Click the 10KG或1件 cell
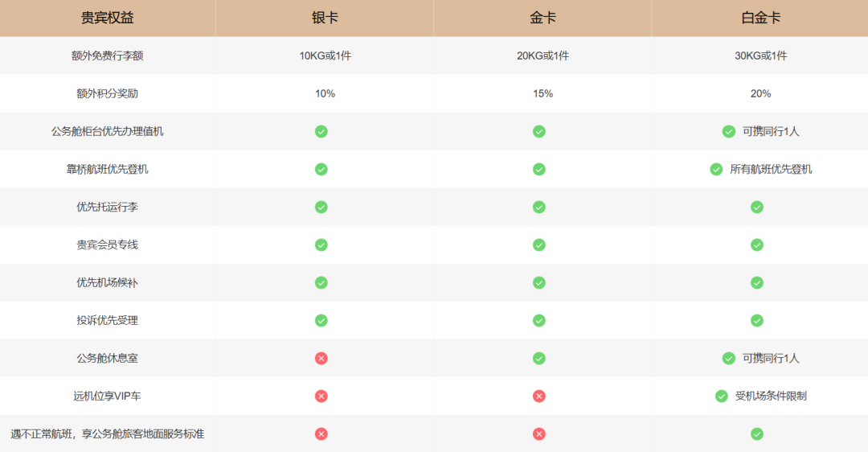This screenshot has width=868, height=452. click(325, 55)
